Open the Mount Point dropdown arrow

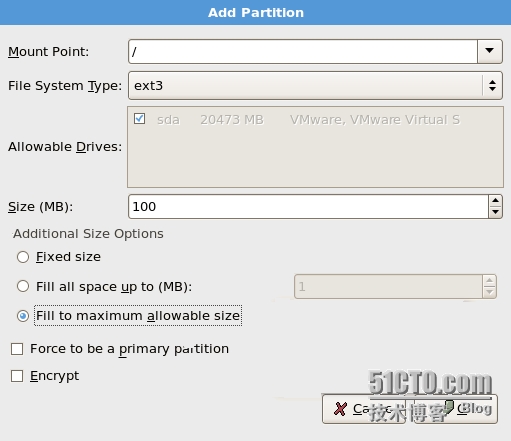489,51
